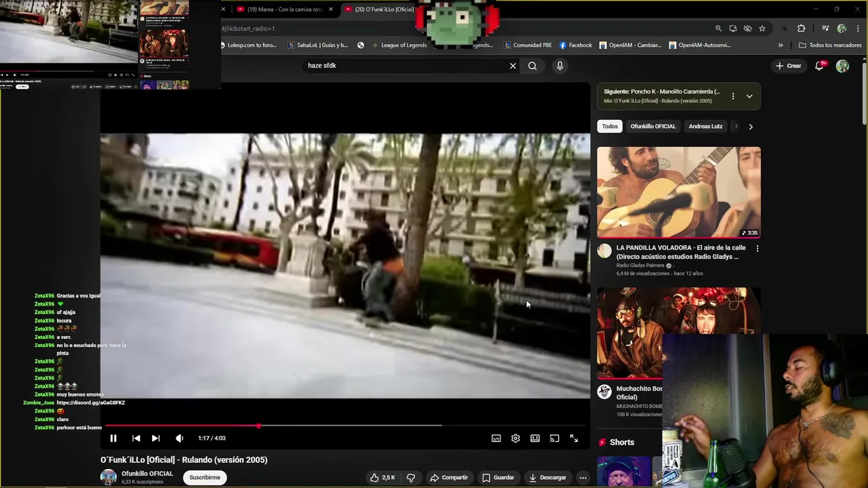
Task: Toggle subtitles on the player
Action: [496, 439]
